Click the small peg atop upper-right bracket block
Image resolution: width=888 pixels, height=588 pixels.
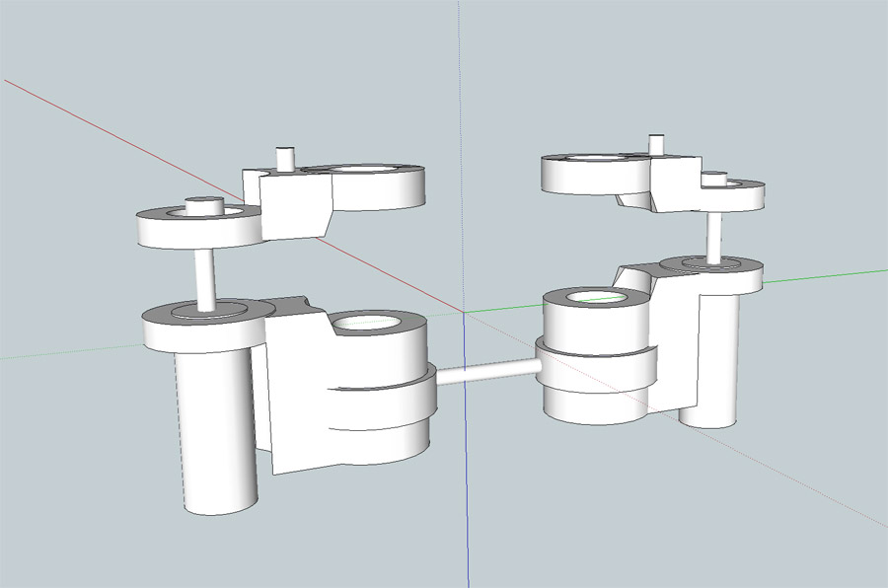pyautogui.click(x=657, y=143)
